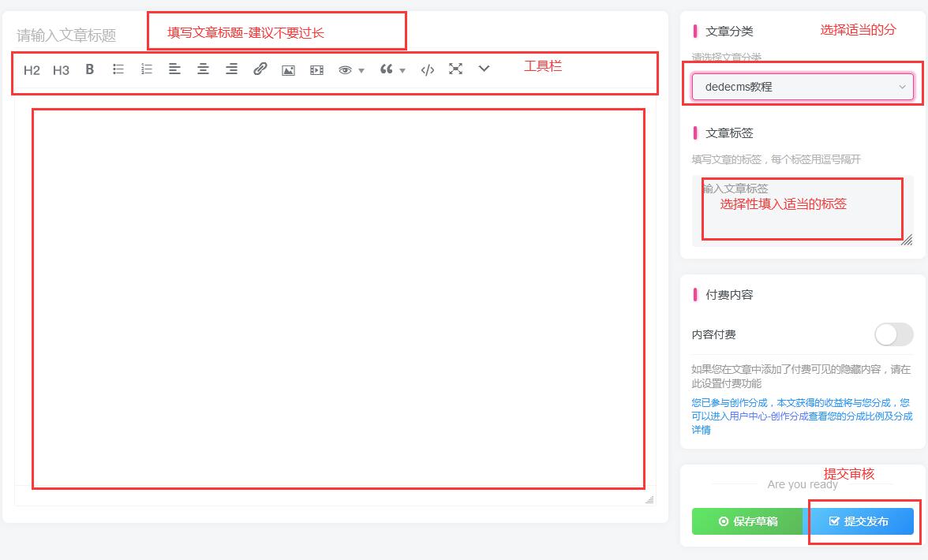The width and height of the screenshot is (928, 560).
Task: Insert a numbered list
Action: point(146,69)
